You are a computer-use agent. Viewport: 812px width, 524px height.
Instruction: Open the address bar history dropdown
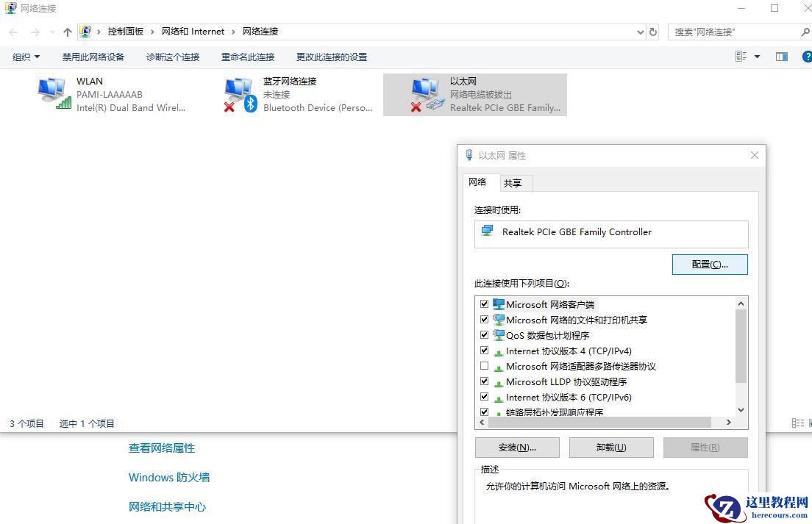[x=639, y=32]
